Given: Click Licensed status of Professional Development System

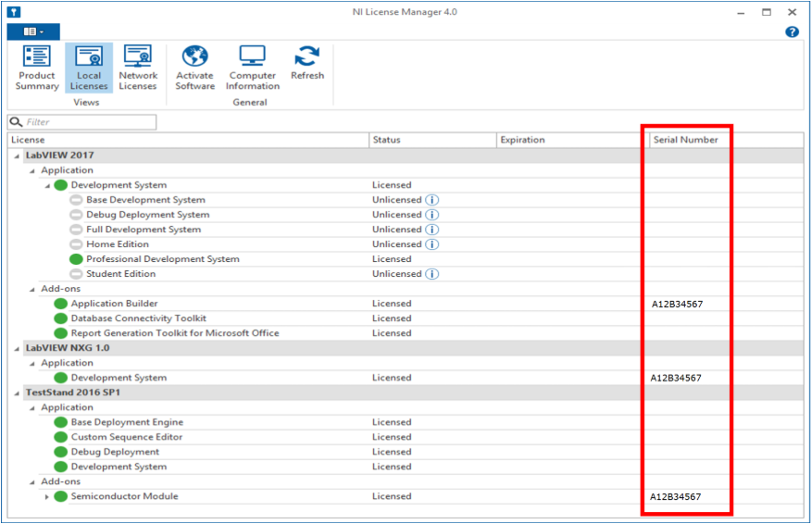Looking at the screenshot, I should [392, 259].
